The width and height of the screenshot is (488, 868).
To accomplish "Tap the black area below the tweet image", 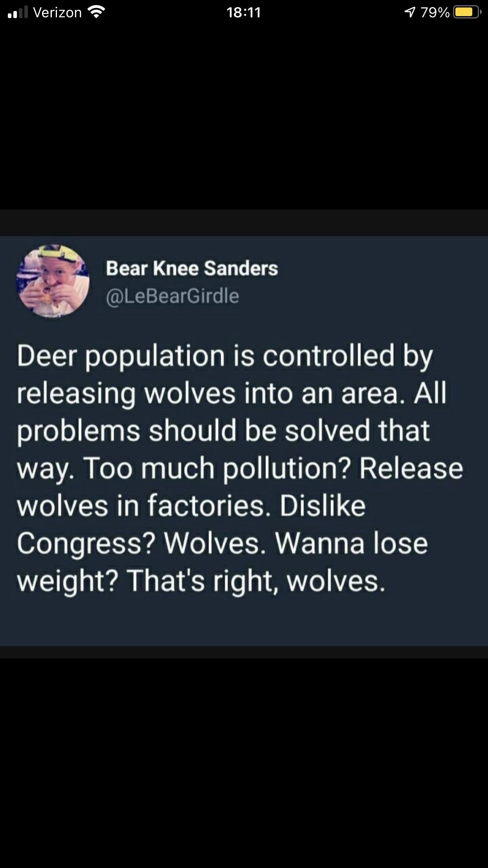I will pos(244,763).
